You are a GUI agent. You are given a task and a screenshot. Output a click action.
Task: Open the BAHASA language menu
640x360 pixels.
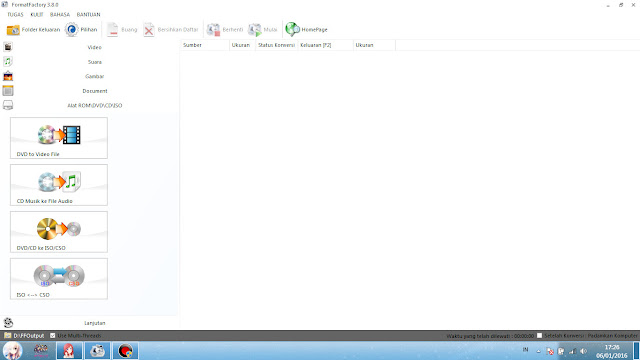(x=60, y=14)
